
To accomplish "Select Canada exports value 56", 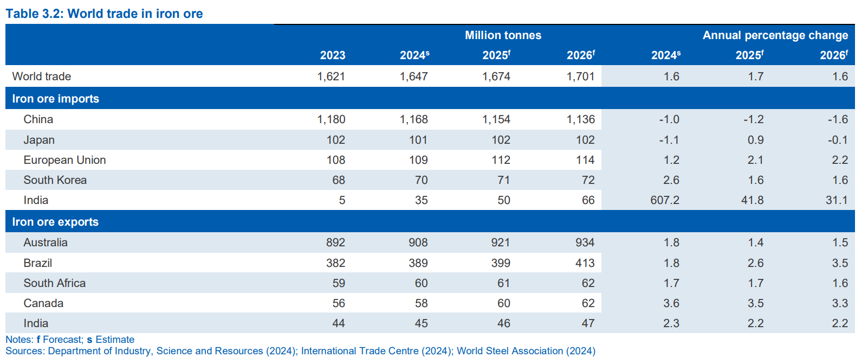I will click(x=339, y=303).
